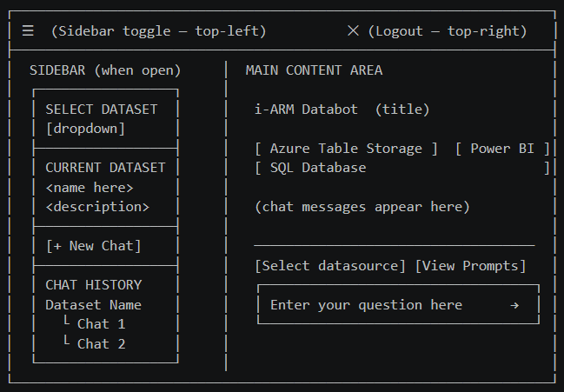Screen dimensions: 564x392
Task: Click the MAIN CONTENT AREA heading
Action: coord(314,70)
